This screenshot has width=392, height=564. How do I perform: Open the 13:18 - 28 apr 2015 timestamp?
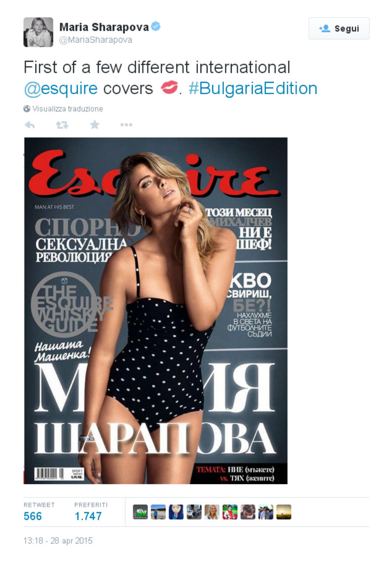(58, 540)
